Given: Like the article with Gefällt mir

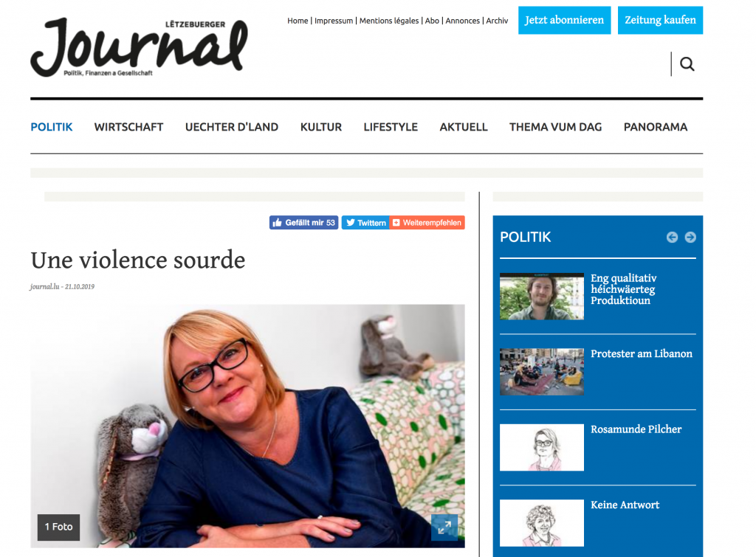Looking at the screenshot, I should coord(303,223).
